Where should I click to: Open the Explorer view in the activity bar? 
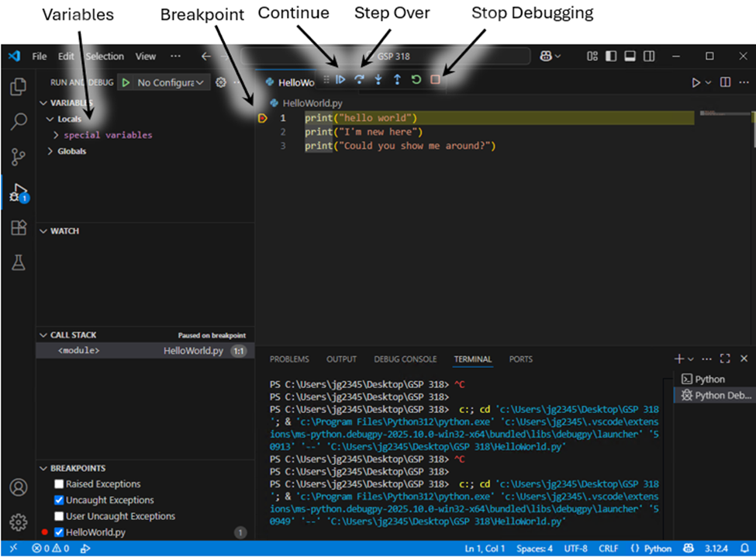tap(18, 86)
